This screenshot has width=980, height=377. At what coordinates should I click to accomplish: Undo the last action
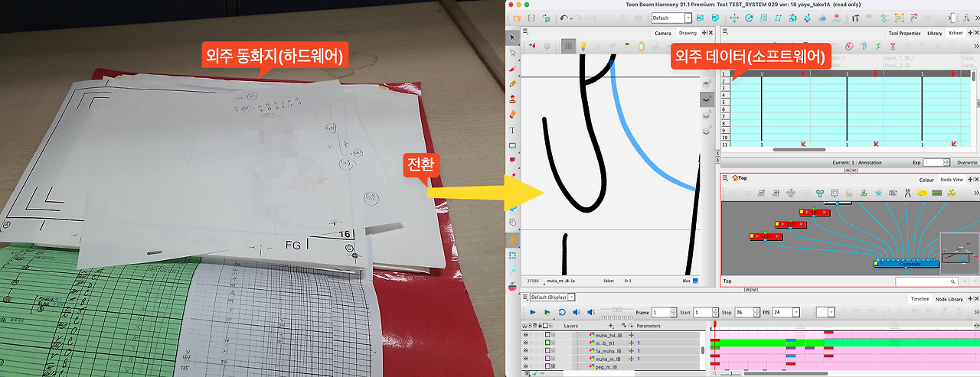(x=563, y=18)
